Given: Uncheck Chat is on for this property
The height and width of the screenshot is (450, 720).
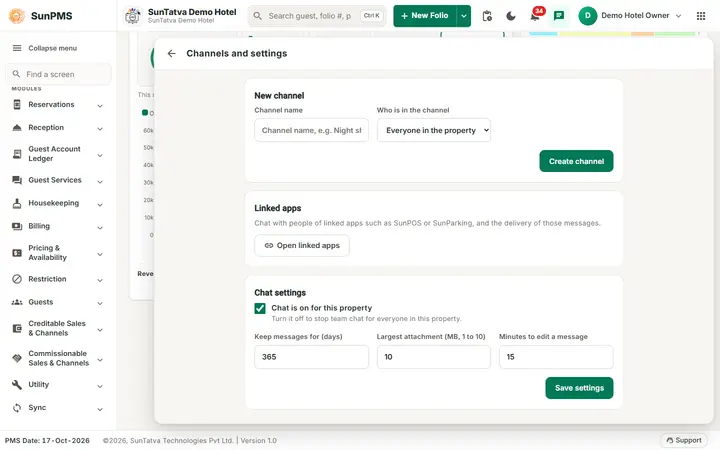Looking at the screenshot, I should tap(260, 308).
